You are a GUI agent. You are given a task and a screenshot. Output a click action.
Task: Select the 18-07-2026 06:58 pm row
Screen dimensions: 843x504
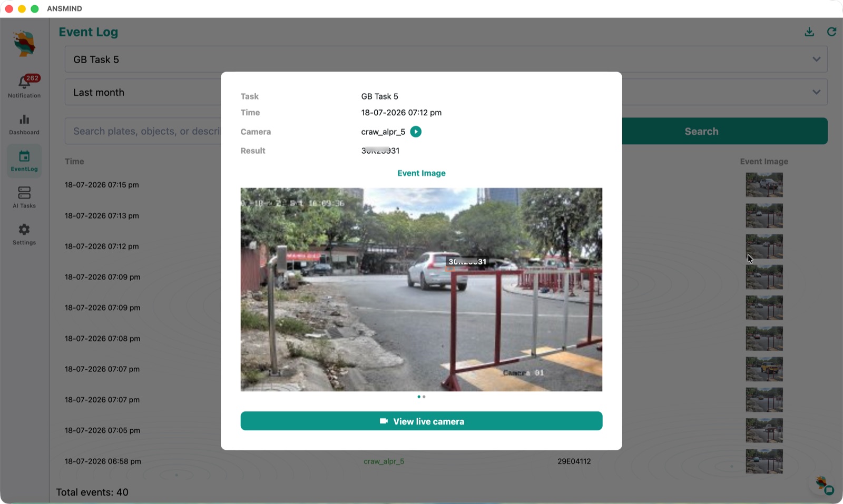tap(103, 461)
